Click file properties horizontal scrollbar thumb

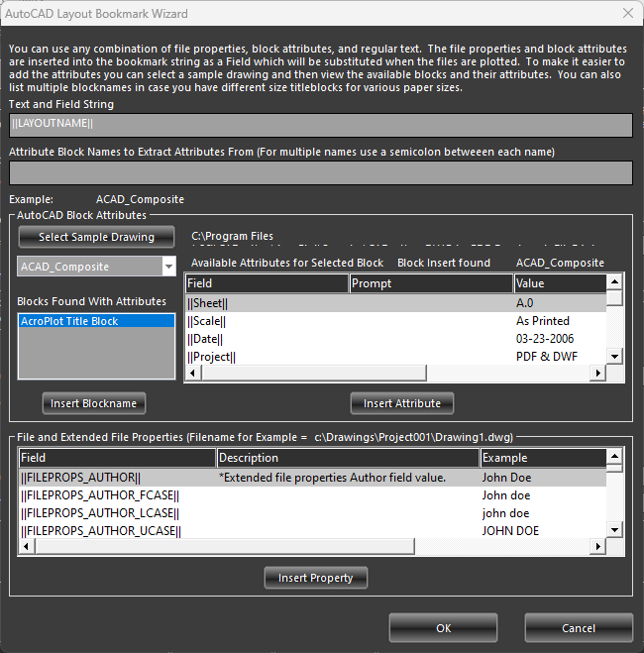pos(225,546)
